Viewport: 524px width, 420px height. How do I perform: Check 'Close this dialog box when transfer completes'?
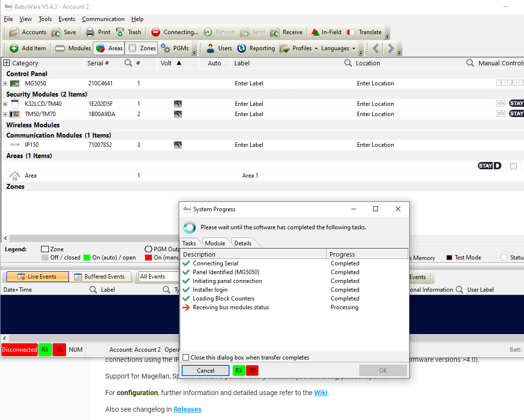pyautogui.click(x=186, y=357)
